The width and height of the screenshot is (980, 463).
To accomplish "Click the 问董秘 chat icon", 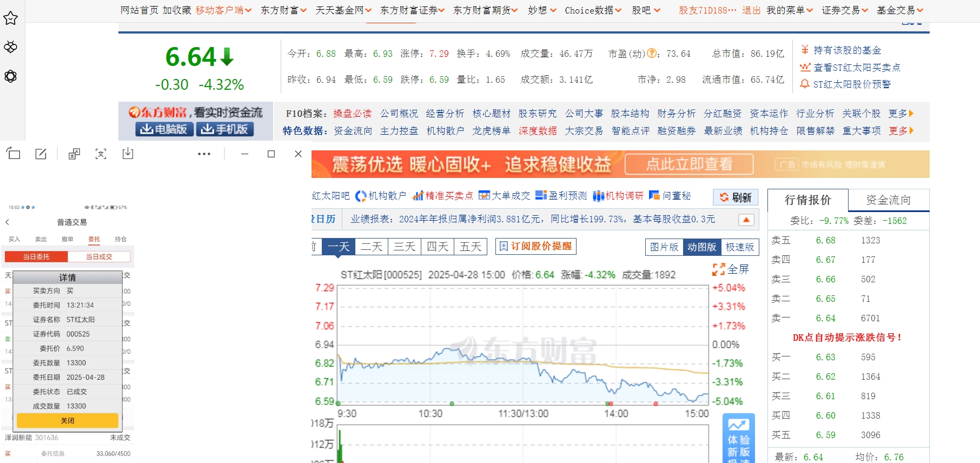I will tap(654, 195).
